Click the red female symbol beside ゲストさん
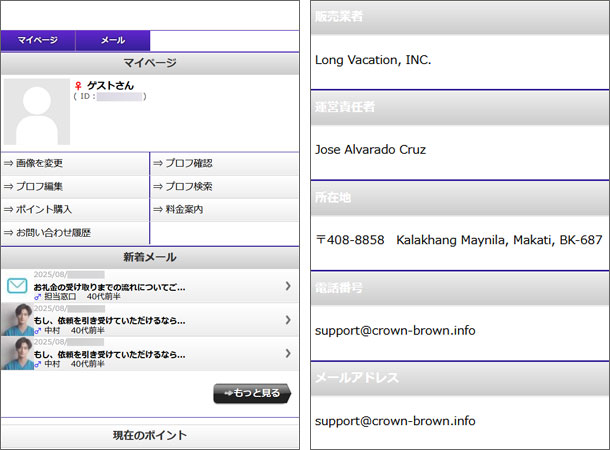 [x=78, y=86]
